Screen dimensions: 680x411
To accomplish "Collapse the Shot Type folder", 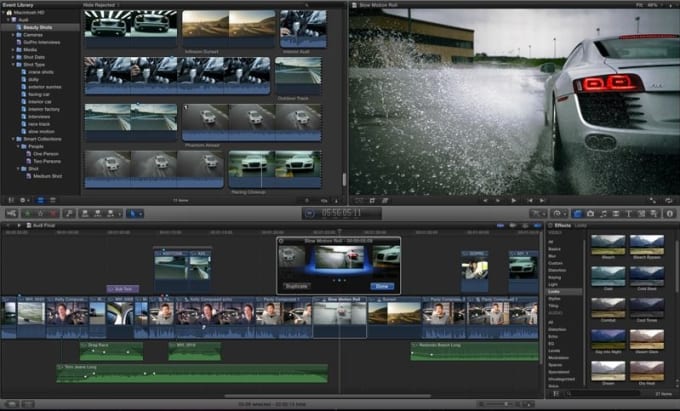I will click(13, 65).
